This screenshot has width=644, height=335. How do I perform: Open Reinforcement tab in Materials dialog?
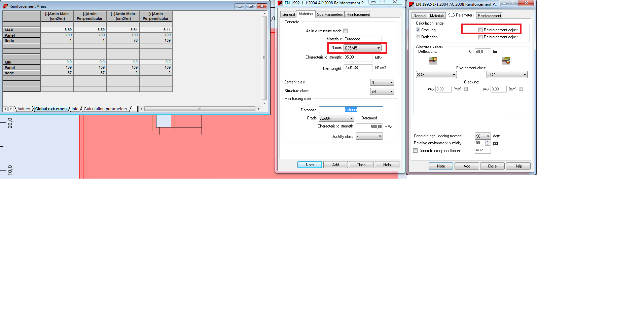click(358, 14)
